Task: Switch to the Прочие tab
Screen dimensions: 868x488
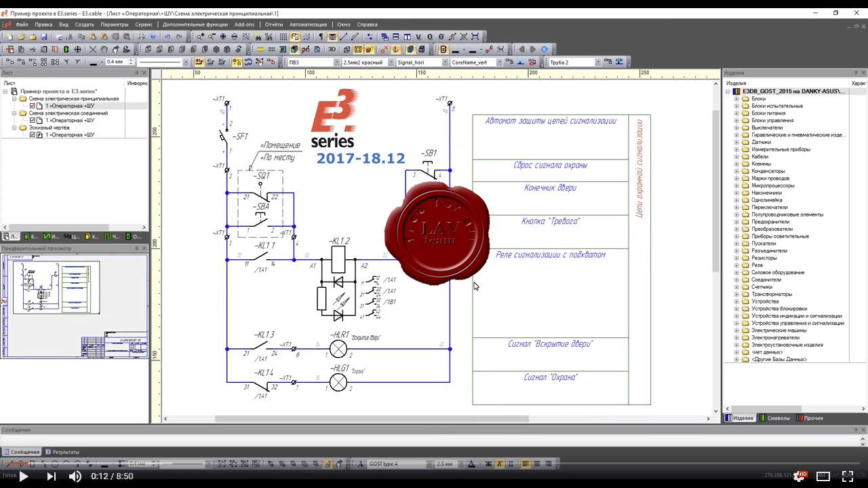Action: (810, 418)
